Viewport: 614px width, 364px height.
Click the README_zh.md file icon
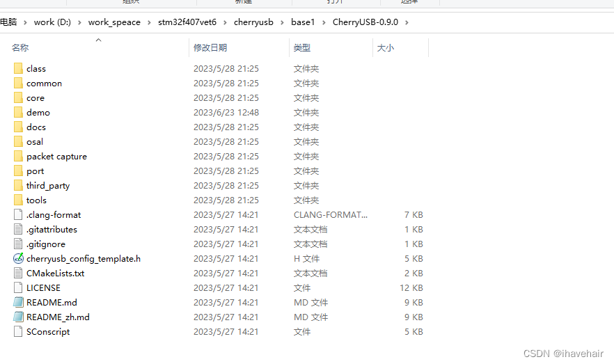(x=18, y=317)
